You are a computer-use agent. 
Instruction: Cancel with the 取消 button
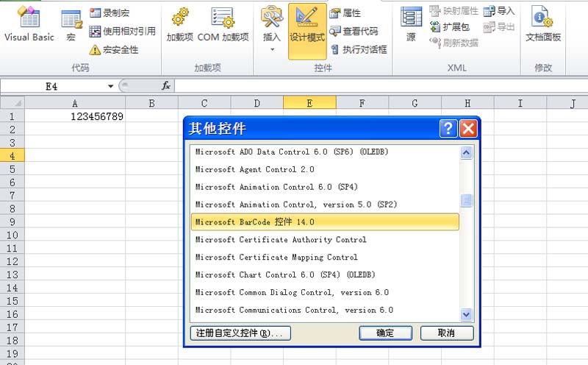coord(447,333)
